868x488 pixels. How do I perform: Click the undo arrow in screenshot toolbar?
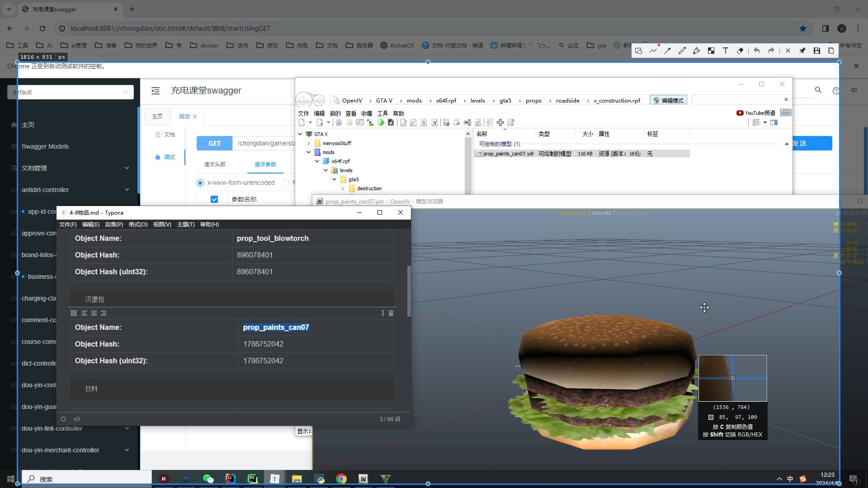(x=757, y=51)
